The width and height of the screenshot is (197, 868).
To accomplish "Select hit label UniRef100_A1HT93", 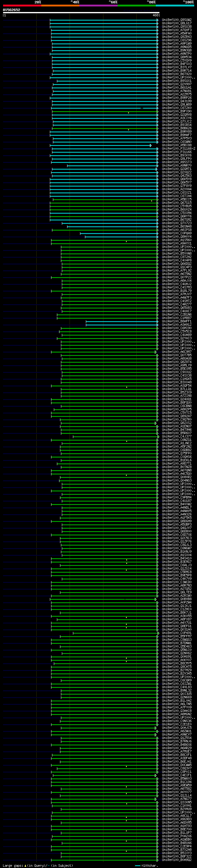I will (x=177, y=826).
